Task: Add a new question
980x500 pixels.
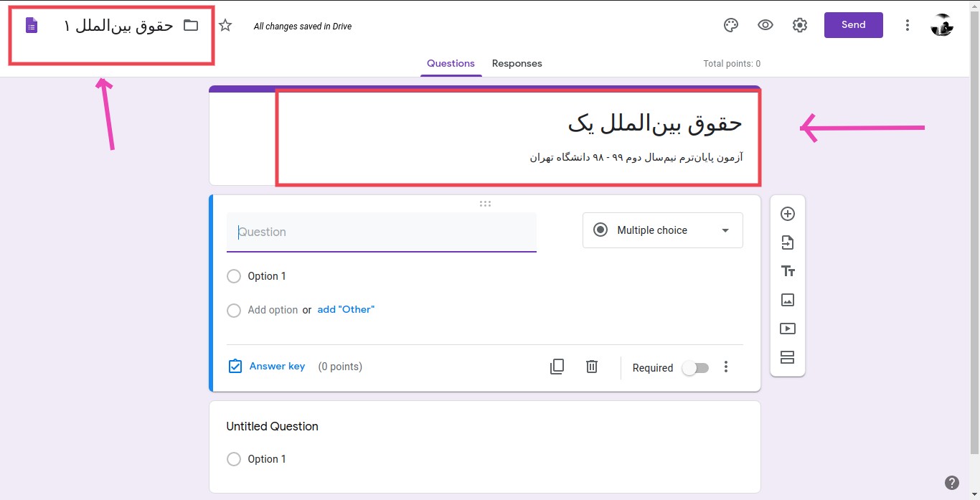Action: click(788, 214)
